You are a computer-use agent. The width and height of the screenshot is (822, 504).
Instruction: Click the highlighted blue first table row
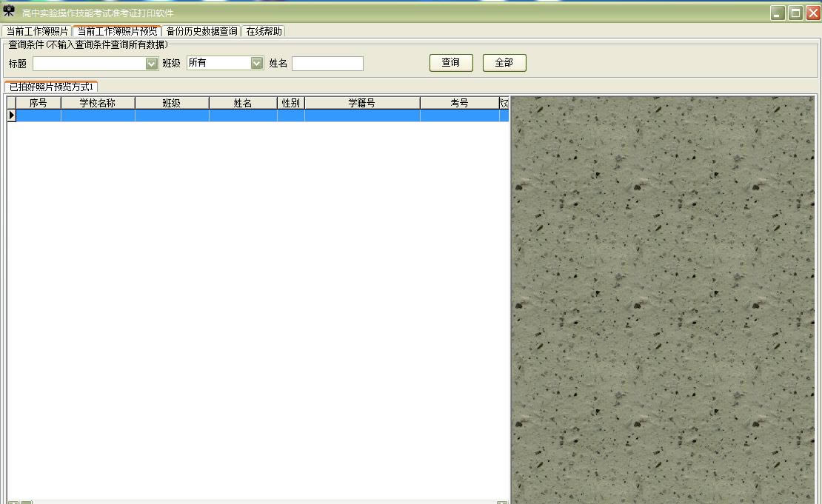tap(262, 115)
